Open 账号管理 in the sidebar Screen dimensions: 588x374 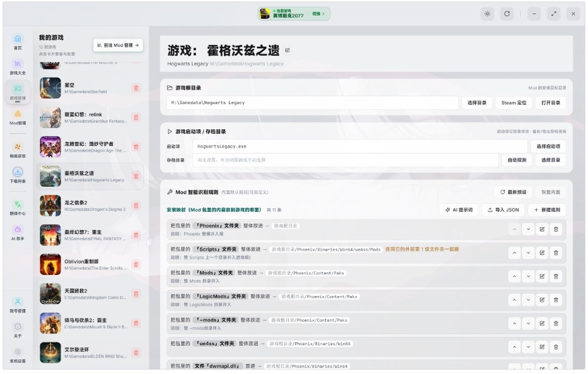click(18, 305)
